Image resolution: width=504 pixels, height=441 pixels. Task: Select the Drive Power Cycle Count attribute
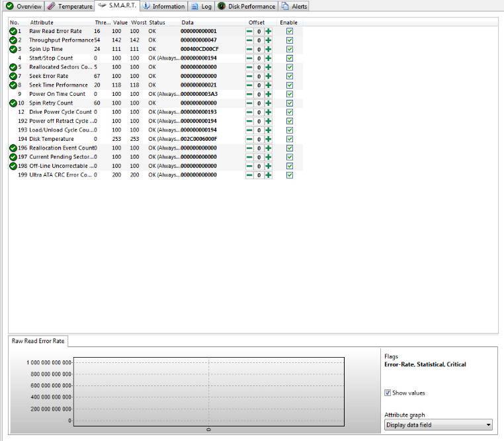(60, 112)
